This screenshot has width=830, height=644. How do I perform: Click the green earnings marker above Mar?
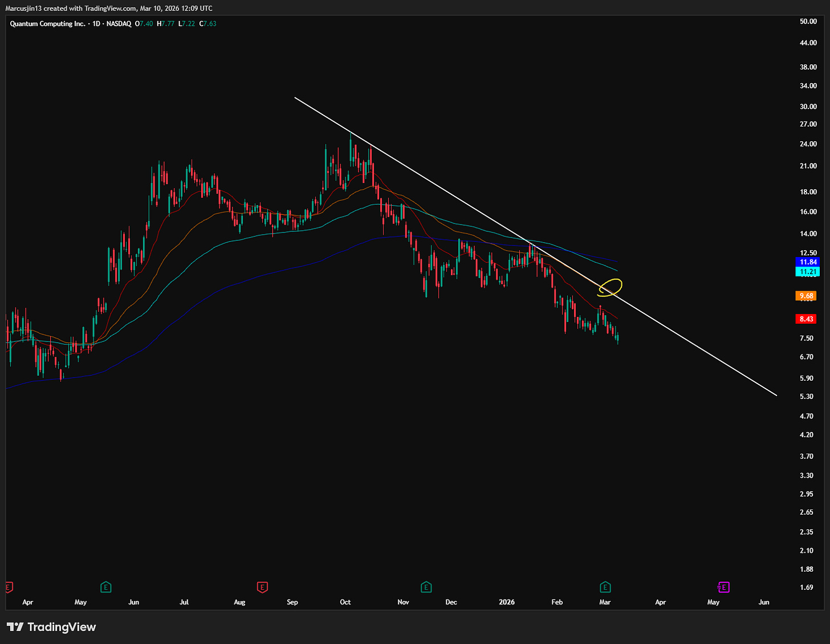(x=605, y=587)
